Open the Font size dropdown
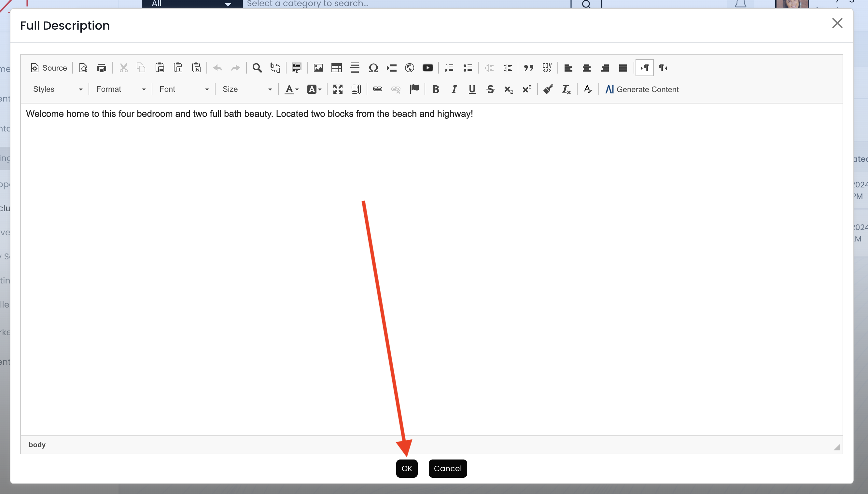Screen dimensions: 868x494 point(247,89)
